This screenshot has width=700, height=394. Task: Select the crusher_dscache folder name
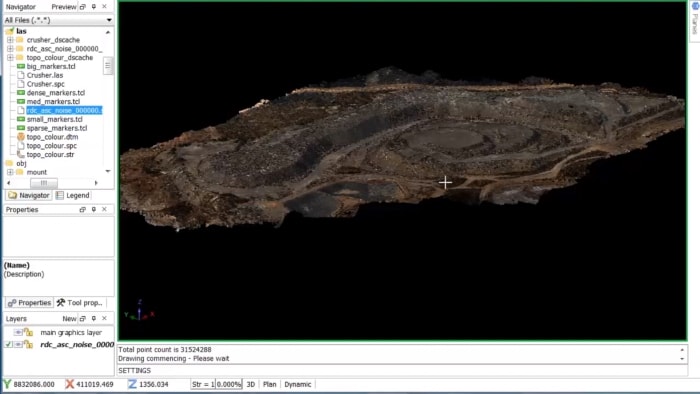pyautogui.click(x=53, y=40)
